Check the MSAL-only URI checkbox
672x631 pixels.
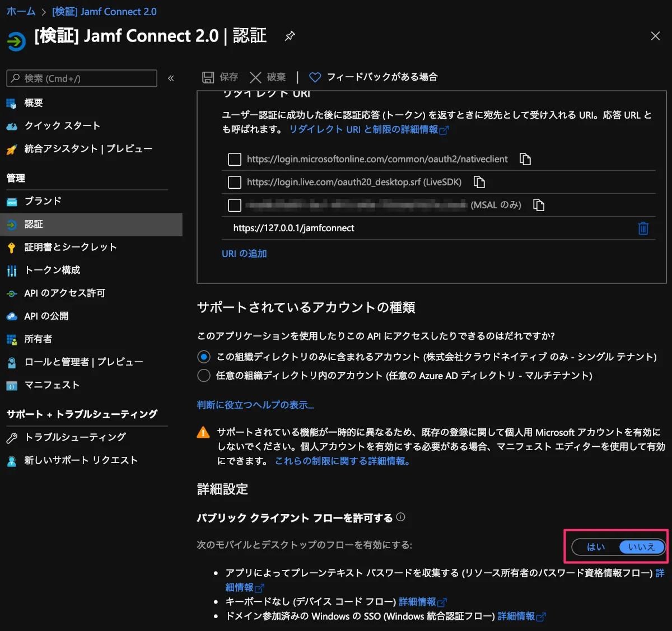click(235, 205)
